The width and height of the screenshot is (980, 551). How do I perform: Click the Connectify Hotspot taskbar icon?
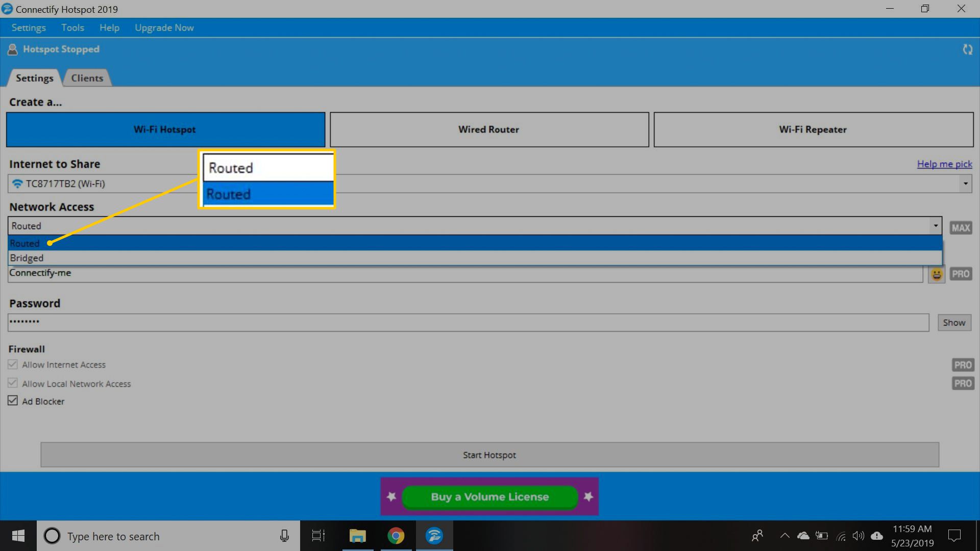434,536
